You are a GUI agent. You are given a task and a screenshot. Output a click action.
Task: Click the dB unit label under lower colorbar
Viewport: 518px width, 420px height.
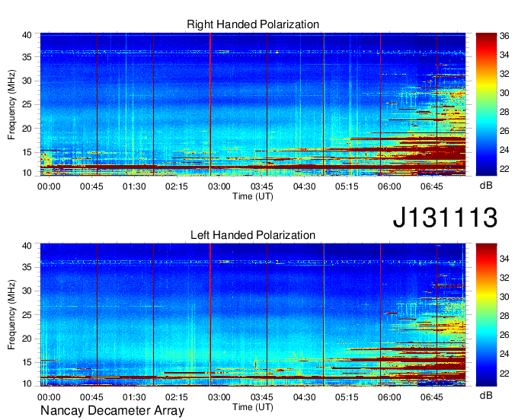[x=486, y=396]
